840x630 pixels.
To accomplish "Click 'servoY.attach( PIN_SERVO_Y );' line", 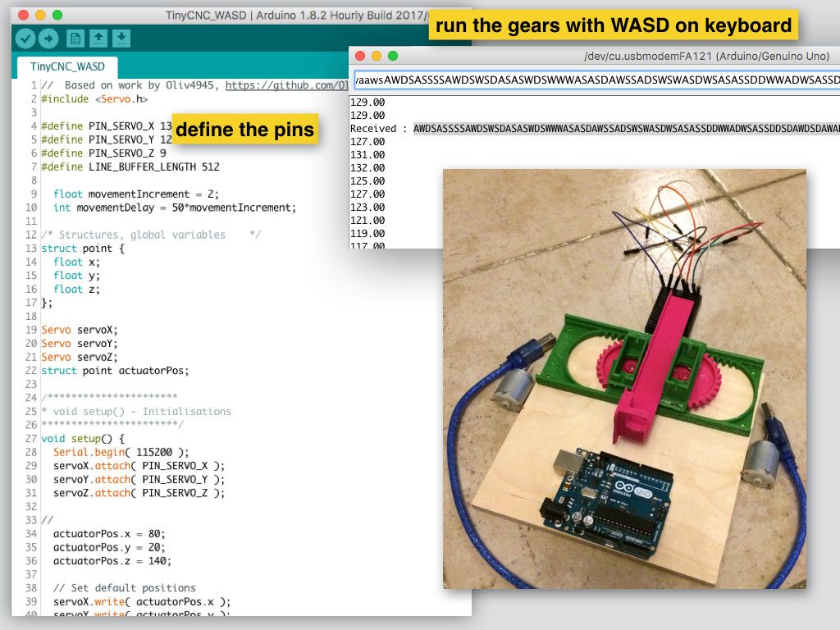I will pos(139,479).
